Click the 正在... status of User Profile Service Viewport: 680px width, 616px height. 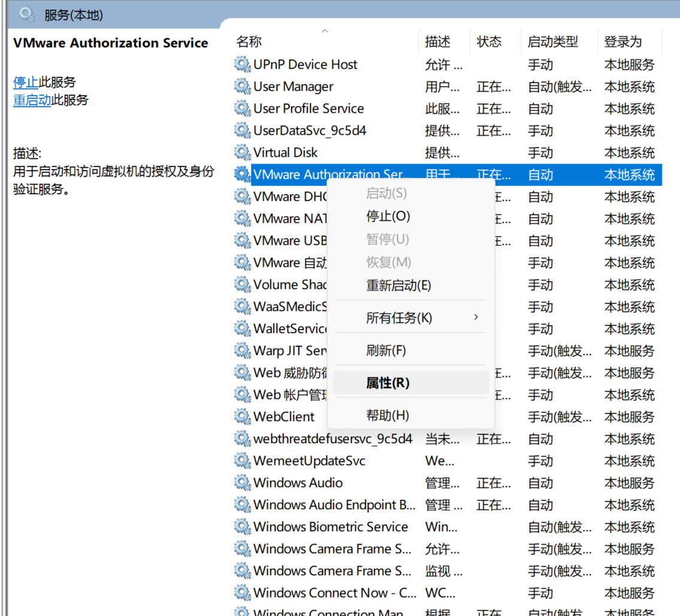494,109
